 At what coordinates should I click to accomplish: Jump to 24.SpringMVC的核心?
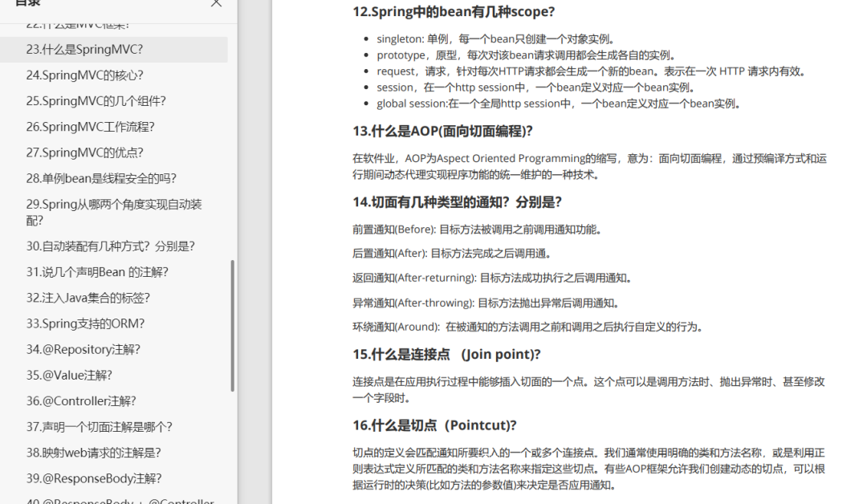[x=84, y=75]
